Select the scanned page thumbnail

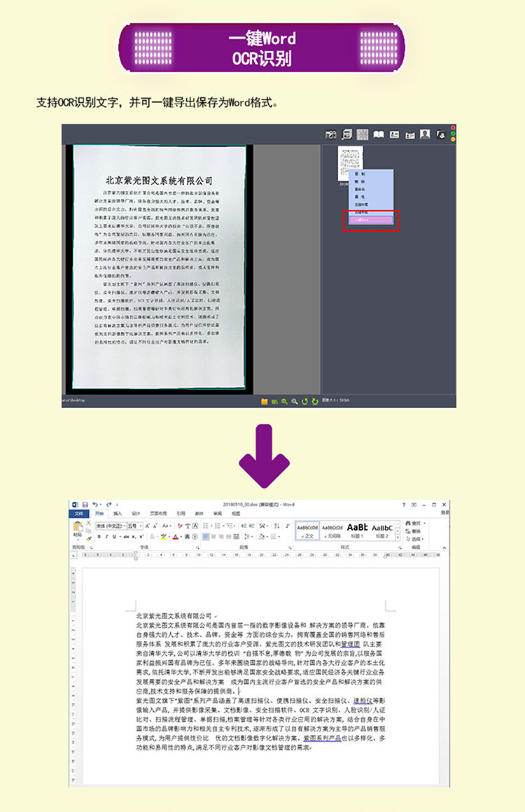(351, 163)
